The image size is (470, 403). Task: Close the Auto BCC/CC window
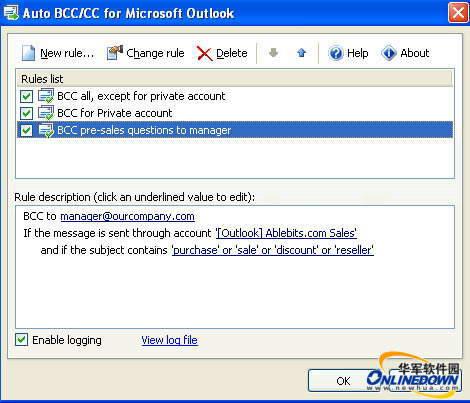458,13
